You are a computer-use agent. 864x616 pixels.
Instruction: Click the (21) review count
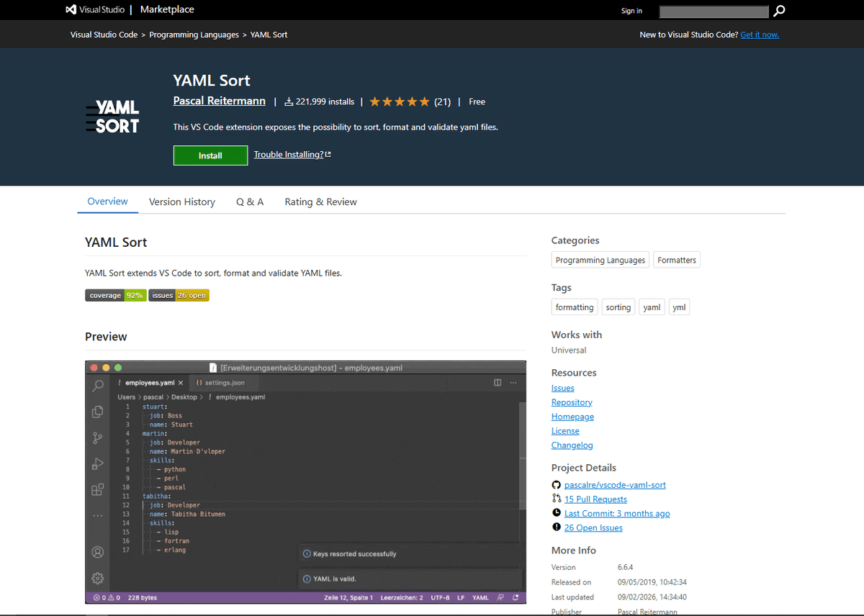tap(442, 102)
